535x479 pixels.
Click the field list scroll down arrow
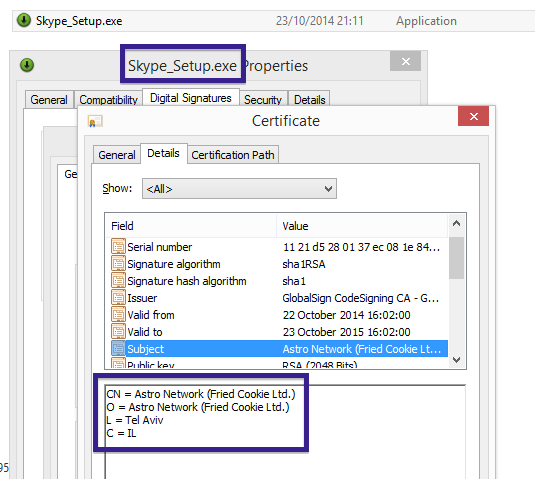click(x=456, y=360)
